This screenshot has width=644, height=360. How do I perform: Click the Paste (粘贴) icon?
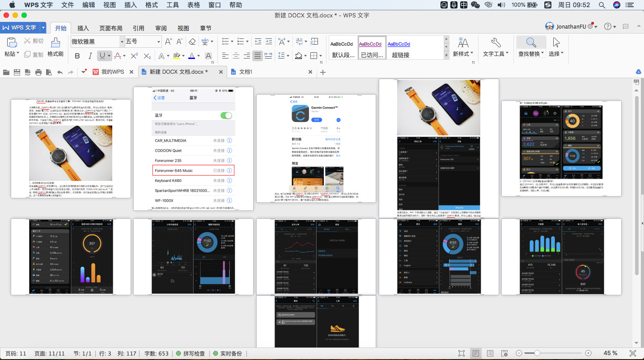point(12,43)
